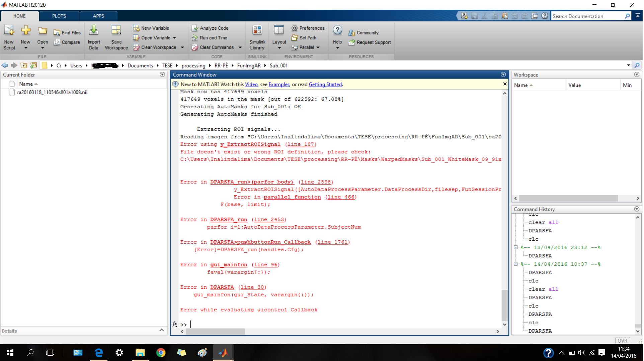
Task: Open the Examples link
Action: click(x=279, y=84)
